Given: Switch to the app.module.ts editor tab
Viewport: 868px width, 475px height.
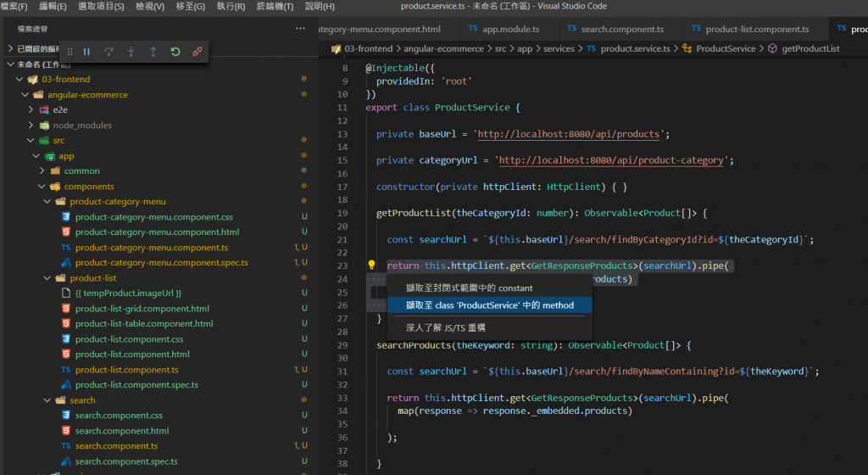Looking at the screenshot, I should pos(510,29).
